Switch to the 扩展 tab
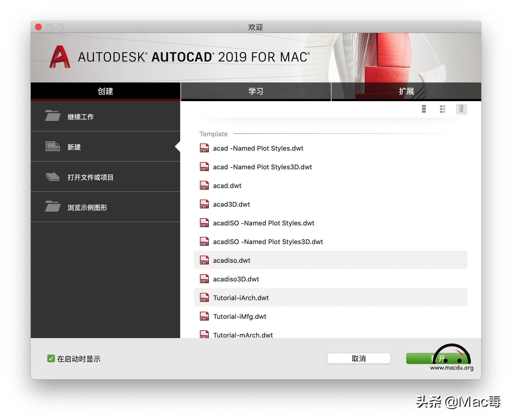512x420 pixels. pyautogui.click(x=406, y=91)
